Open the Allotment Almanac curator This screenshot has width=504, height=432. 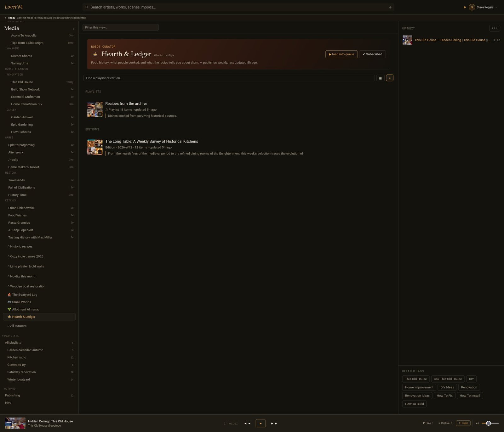(39, 309)
